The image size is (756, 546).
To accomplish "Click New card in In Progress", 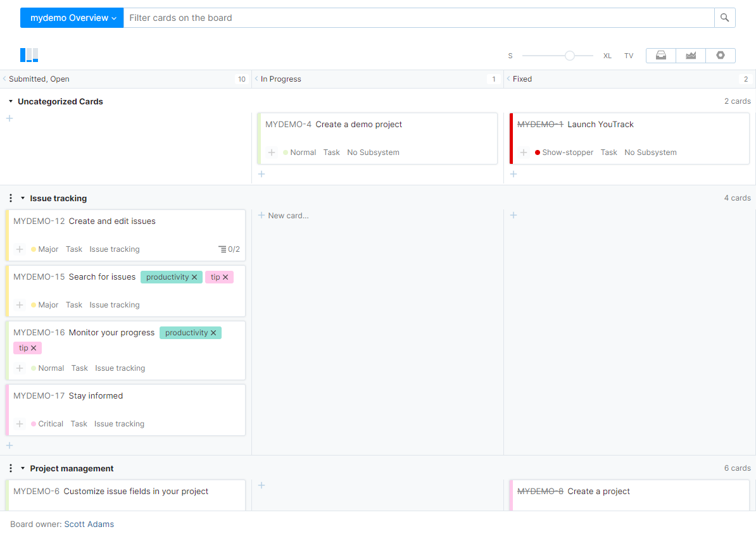I will tap(284, 216).
